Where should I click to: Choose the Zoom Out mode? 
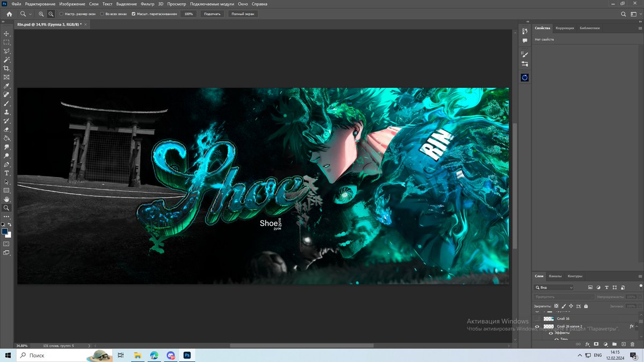[50, 14]
